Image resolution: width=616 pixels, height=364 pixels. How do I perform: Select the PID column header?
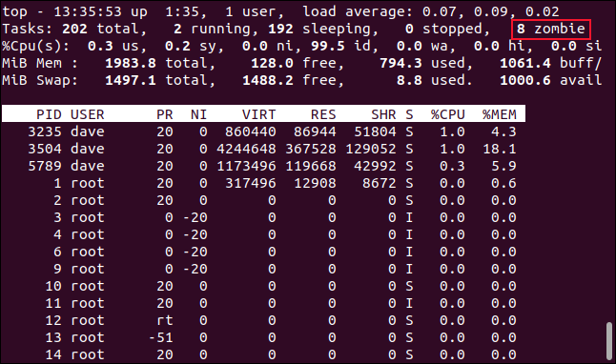[x=49, y=114]
